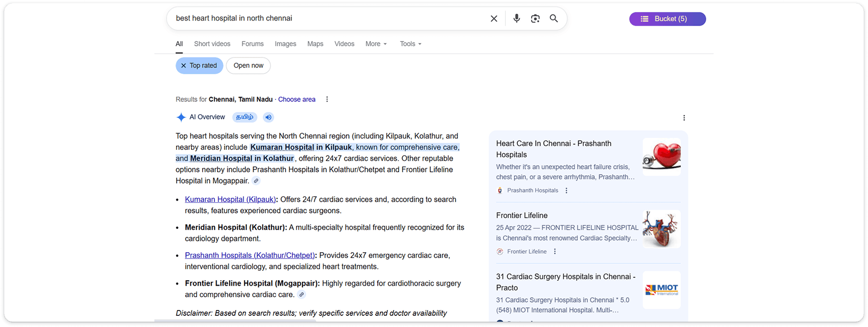This screenshot has width=868, height=327.
Task: Switch to the Images tab
Action: click(285, 44)
